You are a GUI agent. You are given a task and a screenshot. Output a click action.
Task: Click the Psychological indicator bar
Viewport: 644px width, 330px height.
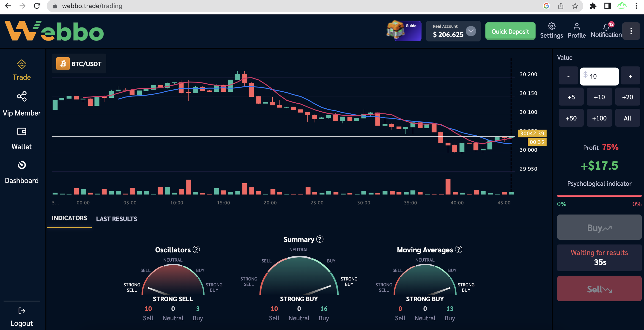(x=599, y=196)
